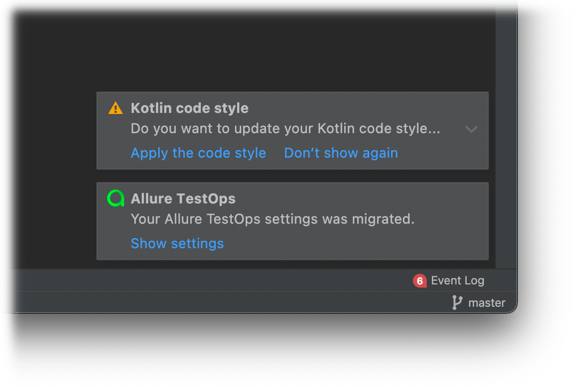This screenshot has width=577, height=392.
Task: Reveal hidden notification details via the down arrow
Action: click(471, 129)
